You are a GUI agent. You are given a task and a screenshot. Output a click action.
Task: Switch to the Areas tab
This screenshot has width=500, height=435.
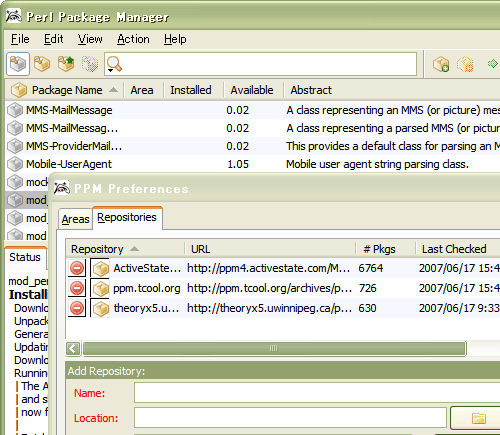[75, 219]
